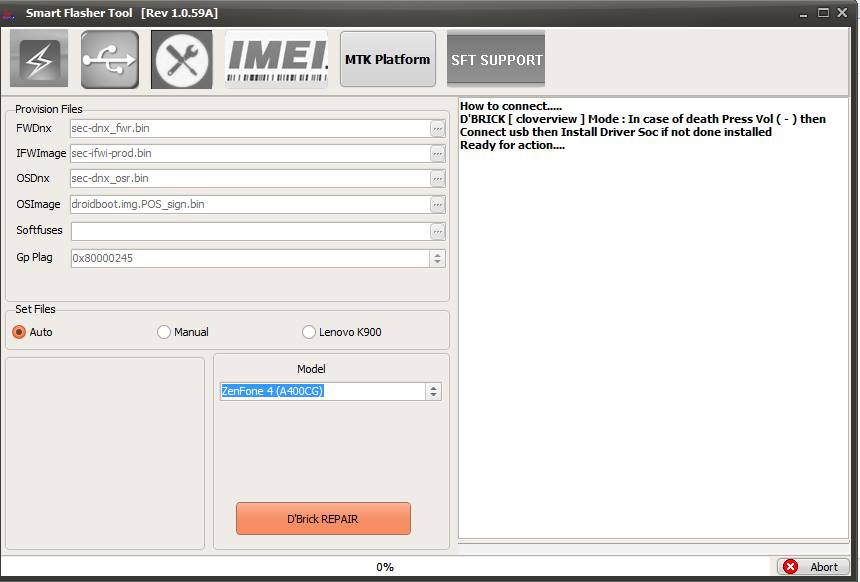Open the Model dropdown list
860x582 pixels.
[432, 391]
